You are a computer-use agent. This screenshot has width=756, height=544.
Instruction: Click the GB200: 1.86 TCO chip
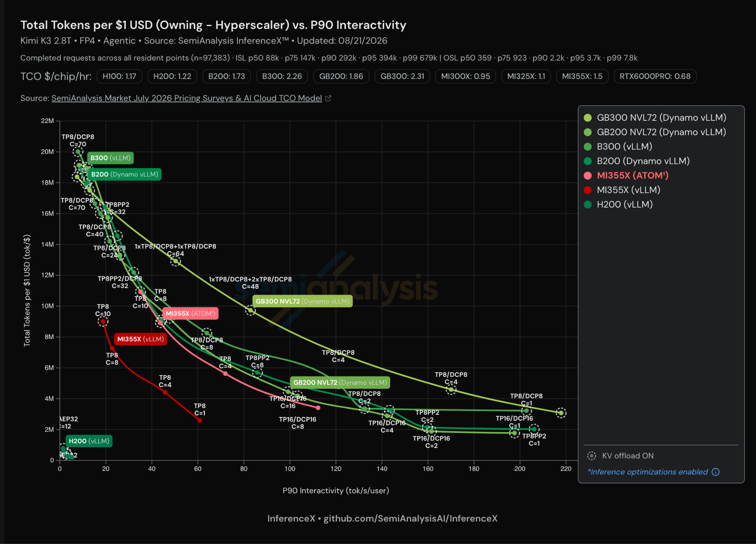point(341,76)
